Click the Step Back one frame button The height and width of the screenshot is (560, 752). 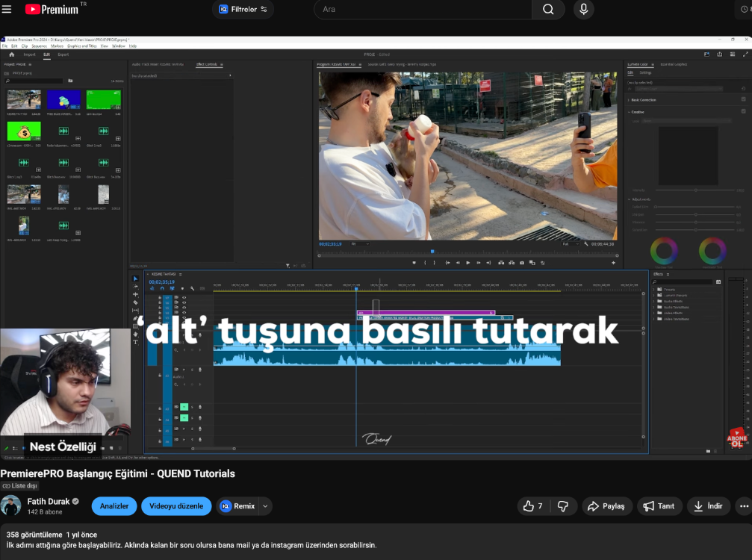458,263
